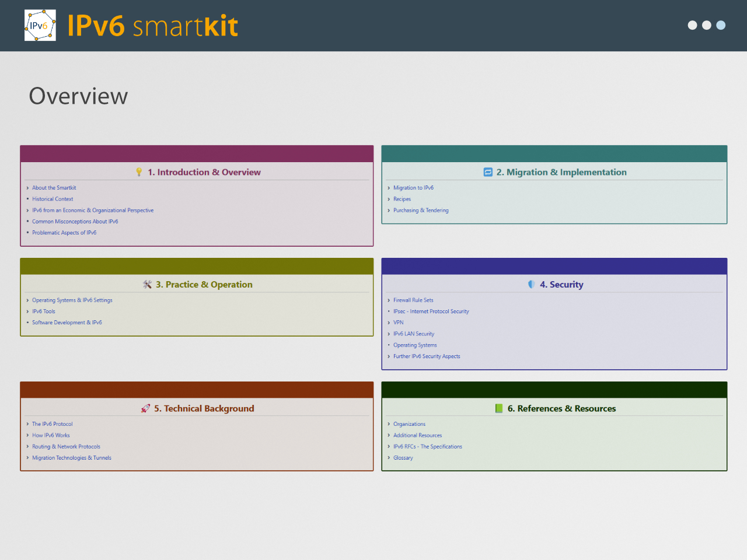Click the IPv6 smartkit logo icon

[x=40, y=26]
